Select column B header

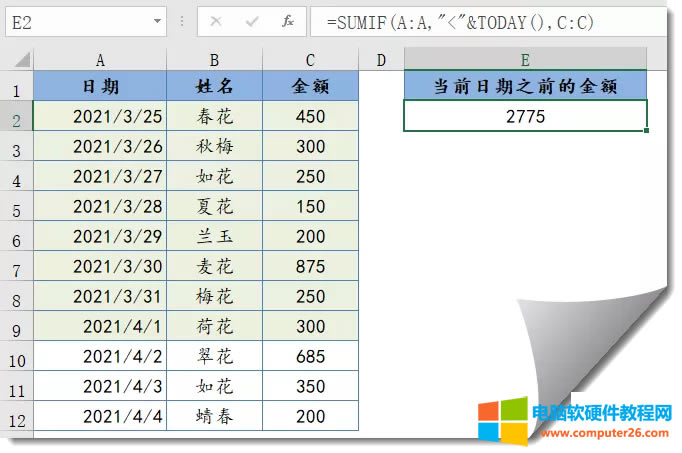[215, 61]
